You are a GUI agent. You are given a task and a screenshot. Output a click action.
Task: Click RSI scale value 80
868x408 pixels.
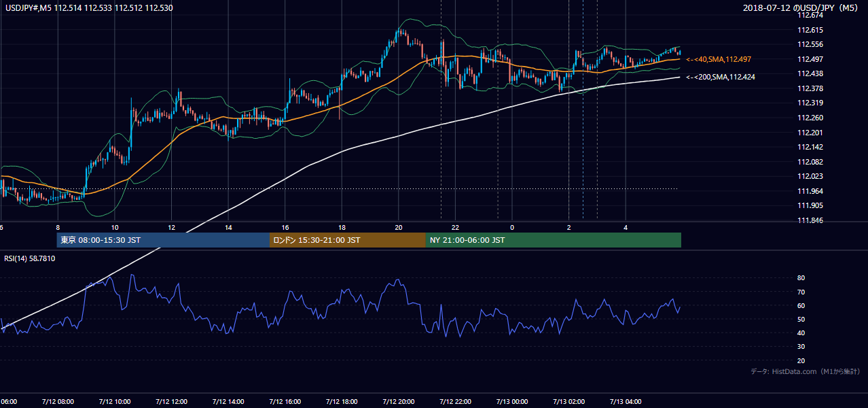click(801, 278)
